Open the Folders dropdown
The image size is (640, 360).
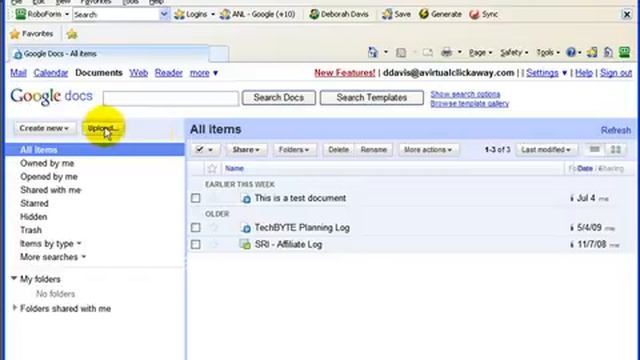294,150
